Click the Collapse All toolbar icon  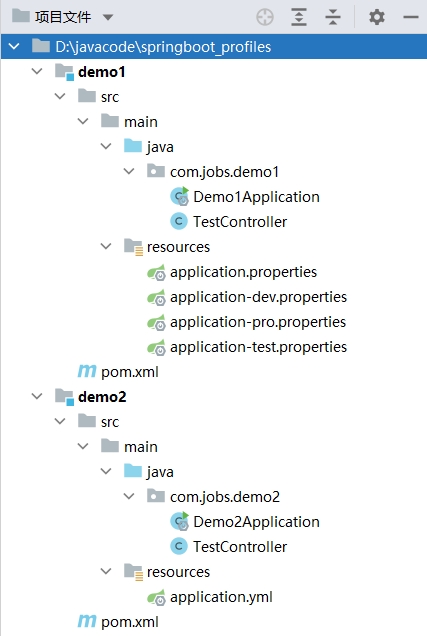[x=333, y=17]
